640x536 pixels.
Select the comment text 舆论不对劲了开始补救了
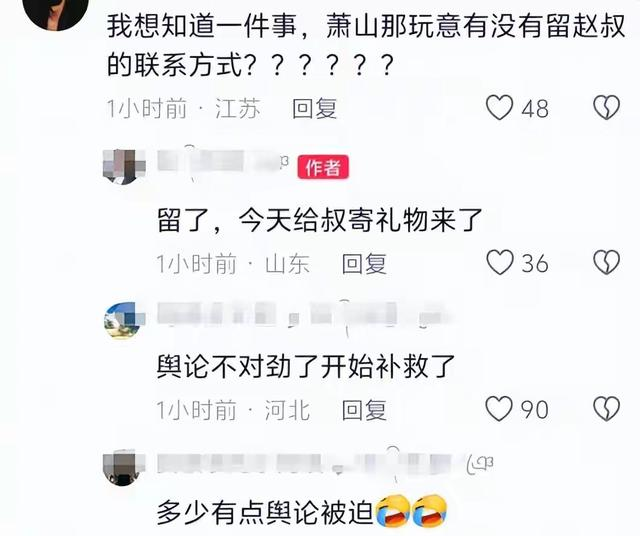[306, 366]
